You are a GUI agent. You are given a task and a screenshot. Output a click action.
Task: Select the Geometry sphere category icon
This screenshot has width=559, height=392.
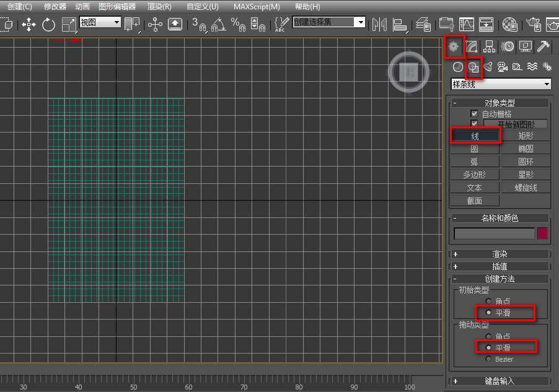tap(458, 67)
